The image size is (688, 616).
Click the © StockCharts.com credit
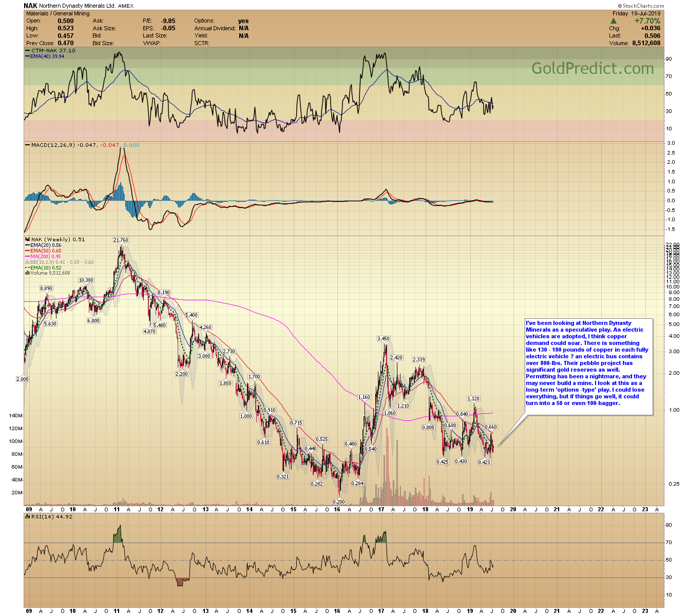click(x=641, y=6)
